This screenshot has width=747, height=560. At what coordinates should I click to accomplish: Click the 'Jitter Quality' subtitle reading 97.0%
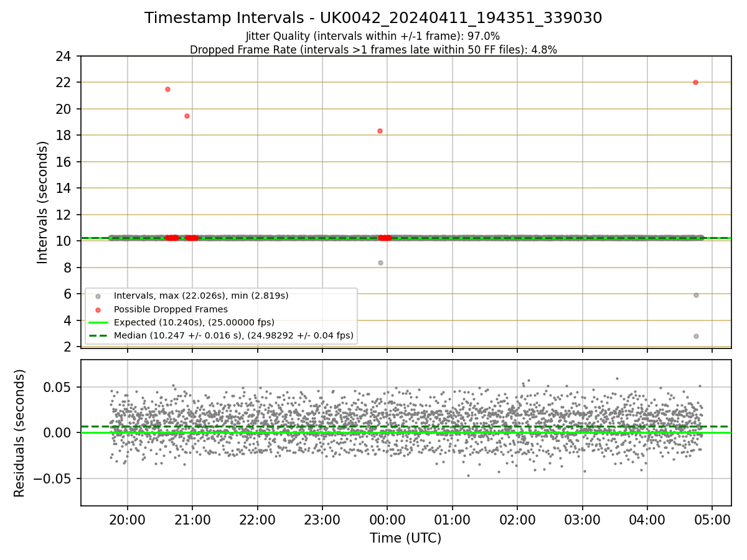pos(373,36)
